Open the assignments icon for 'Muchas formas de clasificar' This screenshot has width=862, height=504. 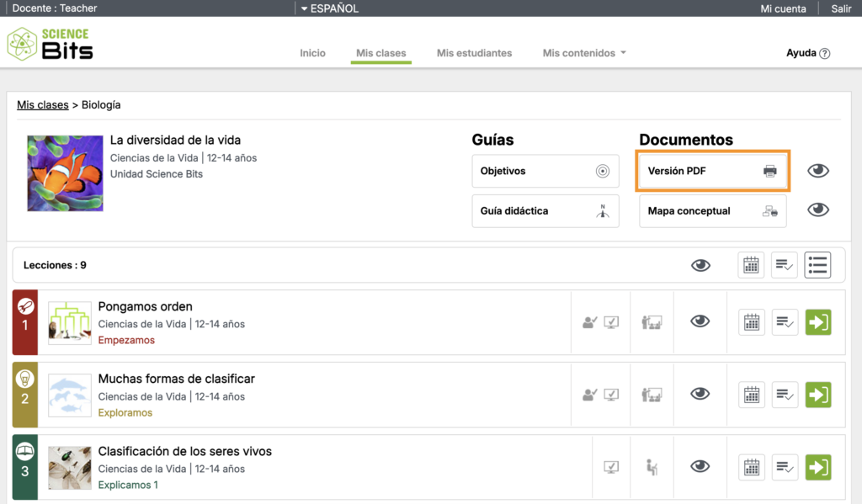tap(784, 395)
